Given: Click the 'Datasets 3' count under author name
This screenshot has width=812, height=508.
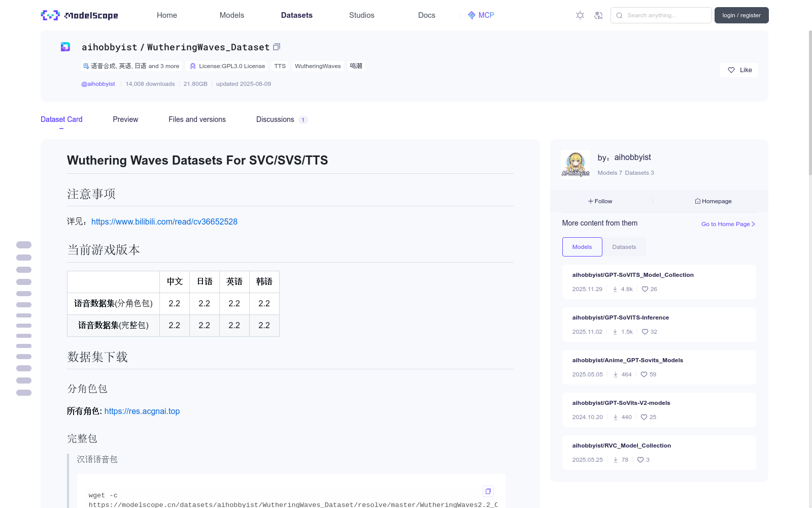Looking at the screenshot, I should click(x=639, y=173).
